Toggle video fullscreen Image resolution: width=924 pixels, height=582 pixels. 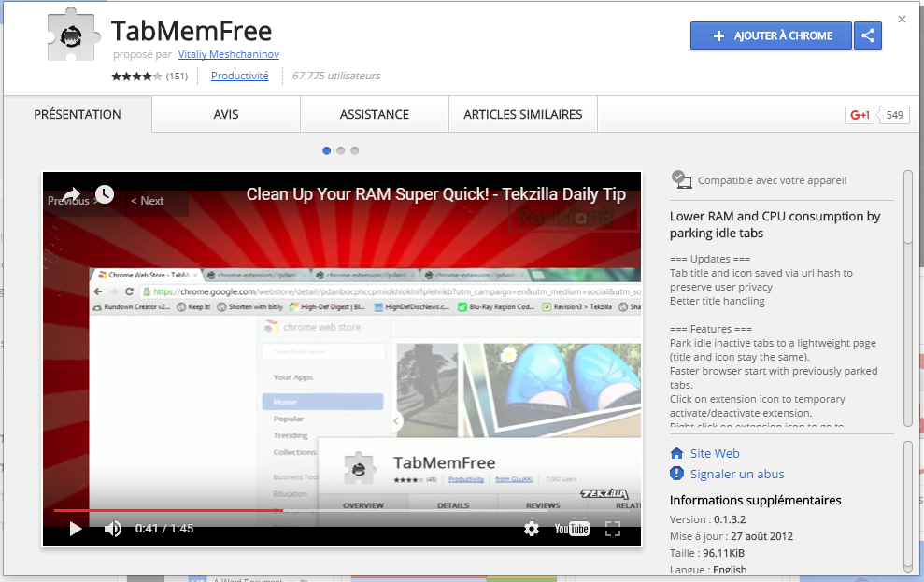(613, 529)
